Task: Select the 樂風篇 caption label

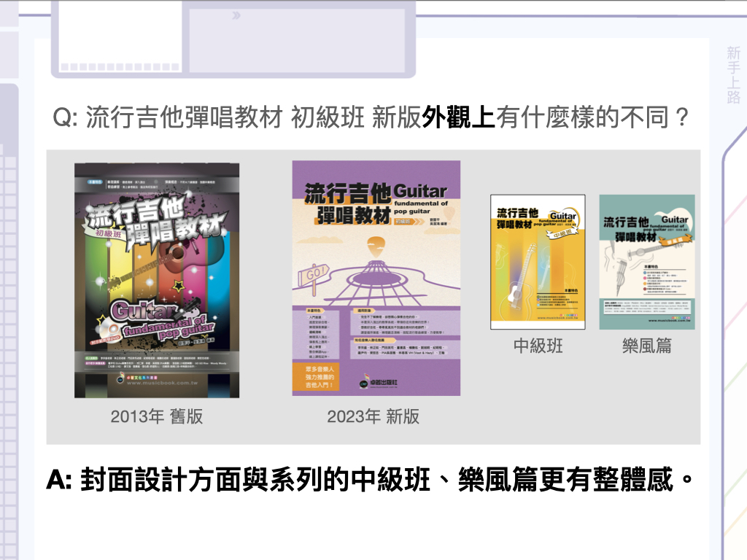Action: (x=647, y=346)
